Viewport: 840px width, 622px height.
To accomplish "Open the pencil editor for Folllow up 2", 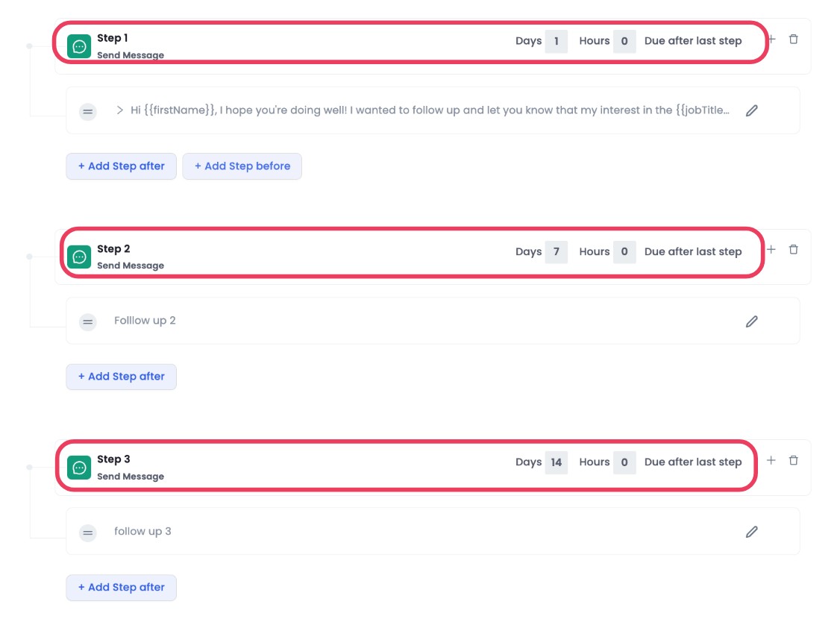I will coord(752,321).
